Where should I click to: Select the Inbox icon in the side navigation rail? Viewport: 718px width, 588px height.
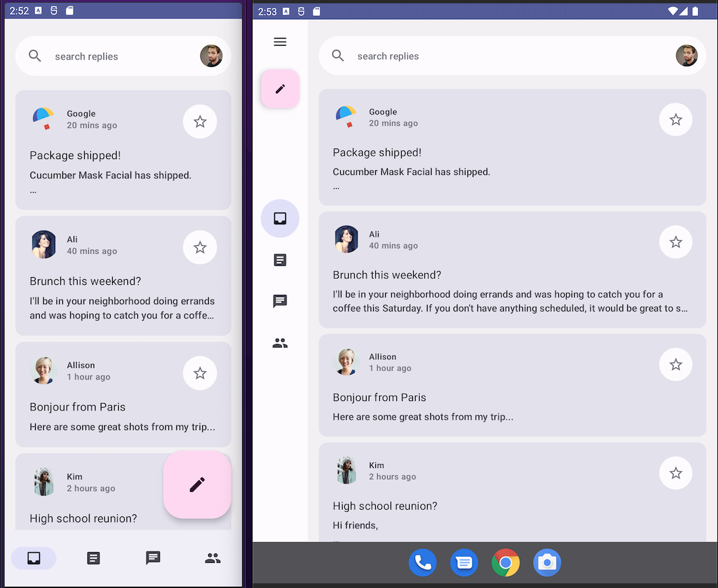(x=280, y=219)
